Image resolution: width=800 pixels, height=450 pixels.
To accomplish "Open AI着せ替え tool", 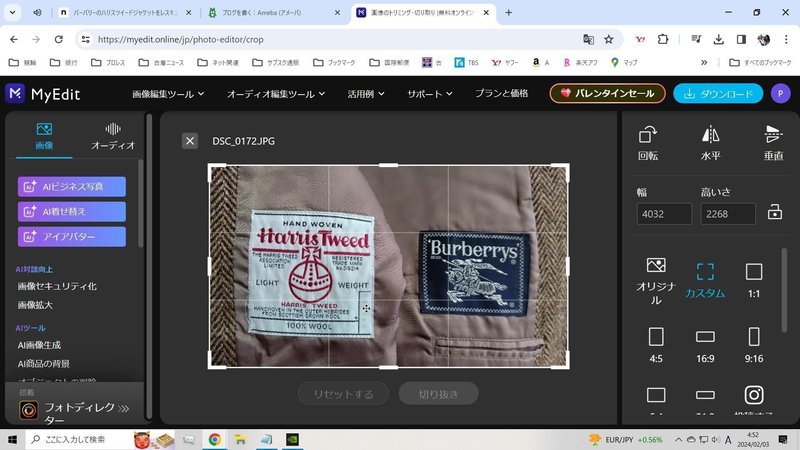I will (x=71, y=211).
